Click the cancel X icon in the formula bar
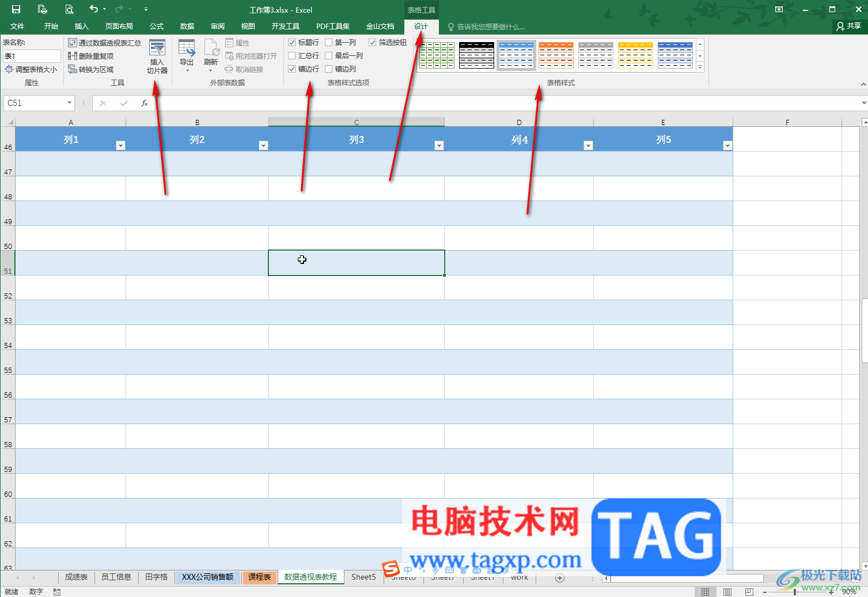The height and width of the screenshot is (597, 868). click(103, 103)
